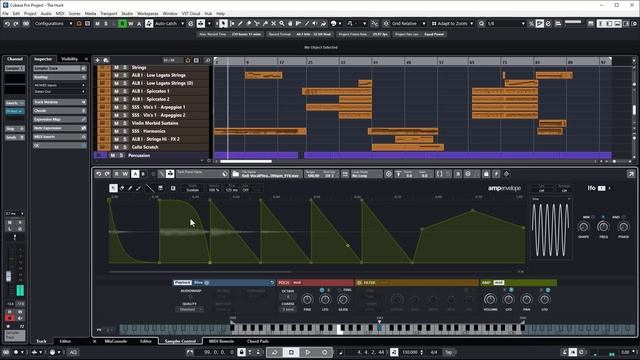Expand the Track Versions inspector section
Viewport: 640px width, 360px height.
pyautogui.click(x=60, y=102)
